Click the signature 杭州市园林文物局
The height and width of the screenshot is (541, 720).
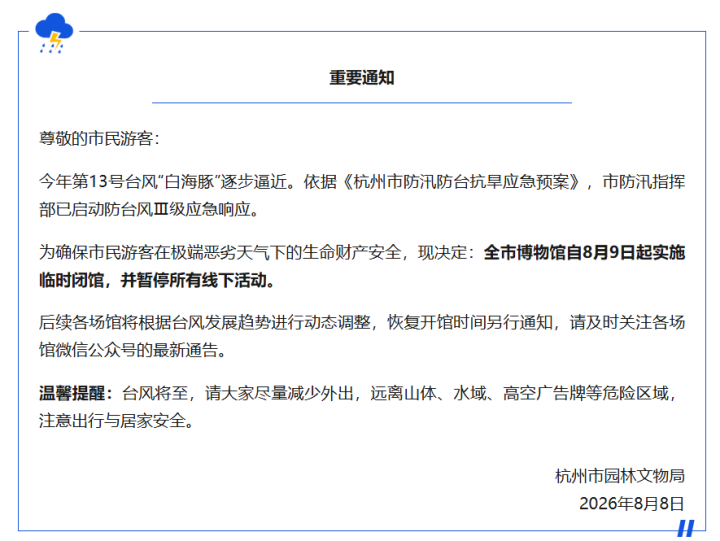(620, 476)
